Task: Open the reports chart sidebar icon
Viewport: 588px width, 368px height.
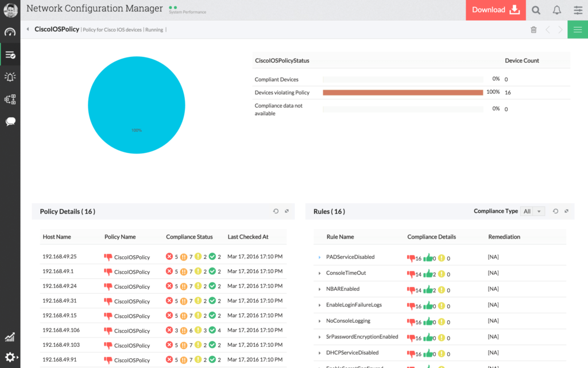Action: pos(10,338)
